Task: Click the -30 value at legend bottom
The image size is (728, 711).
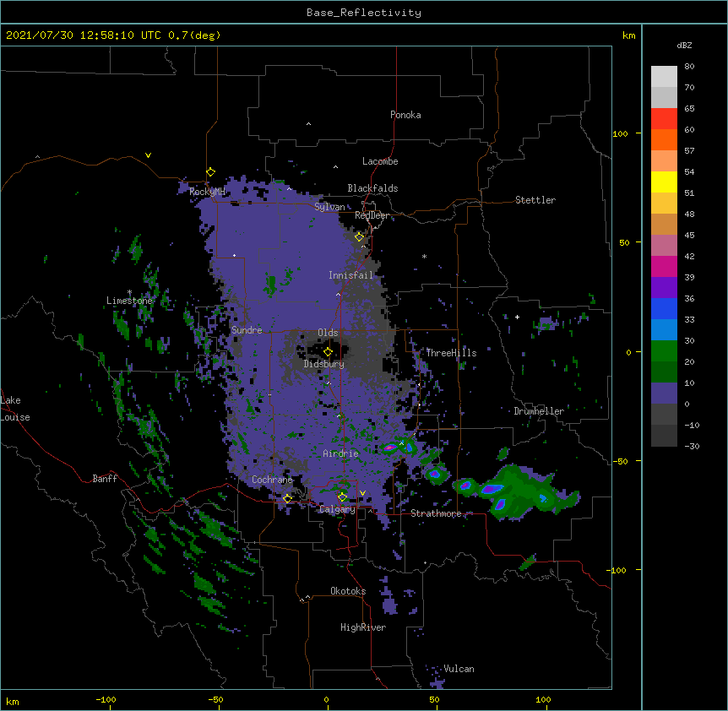Action: tap(692, 447)
